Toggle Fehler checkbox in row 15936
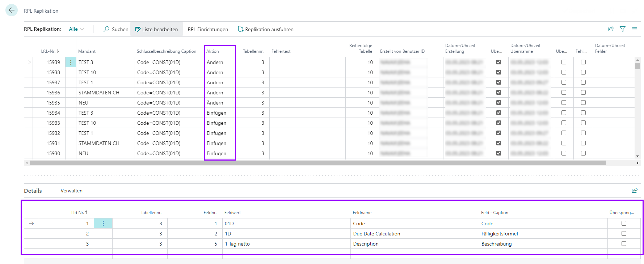 click(x=583, y=93)
